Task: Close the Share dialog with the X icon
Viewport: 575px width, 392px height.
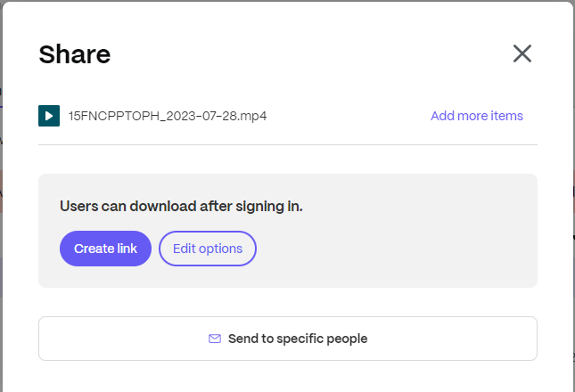Action: (522, 53)
